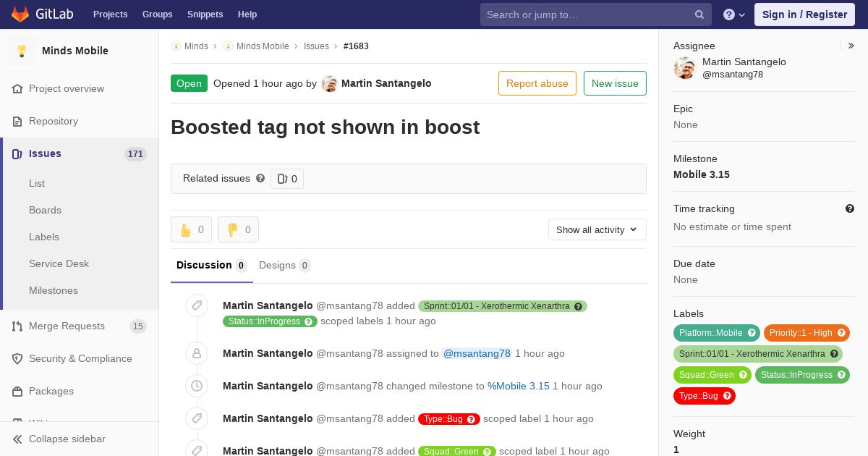
Task: Click Time tracking help icon
Action: tap(850, 208)
